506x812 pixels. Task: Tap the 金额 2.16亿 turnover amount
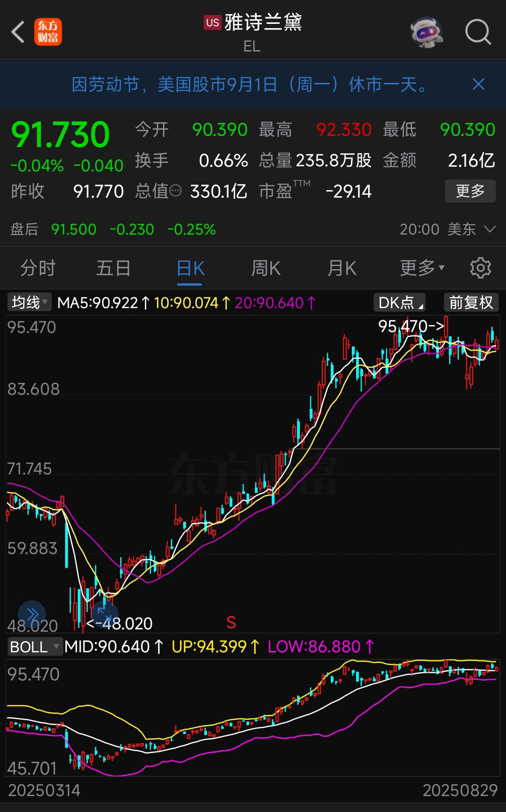click(x=471, y=161)
